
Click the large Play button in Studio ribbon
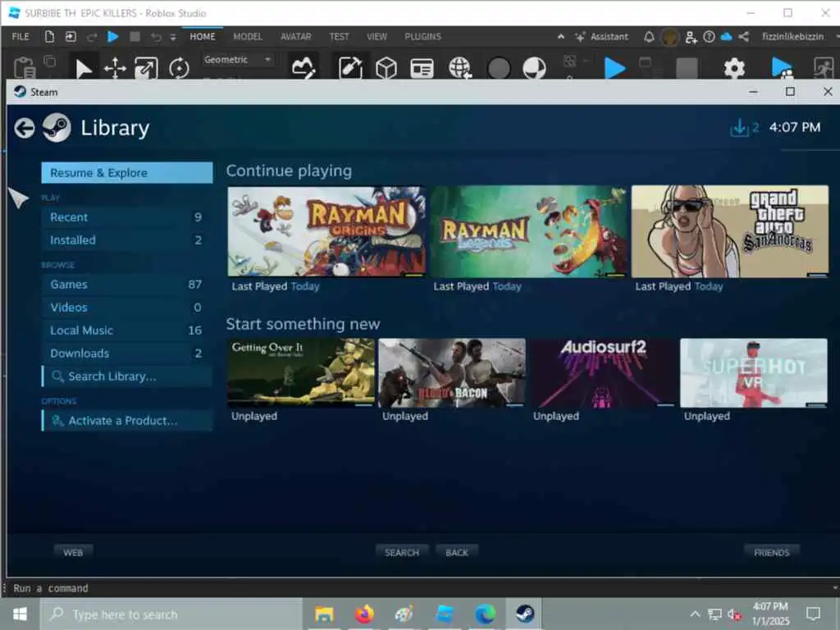(614, 68)
